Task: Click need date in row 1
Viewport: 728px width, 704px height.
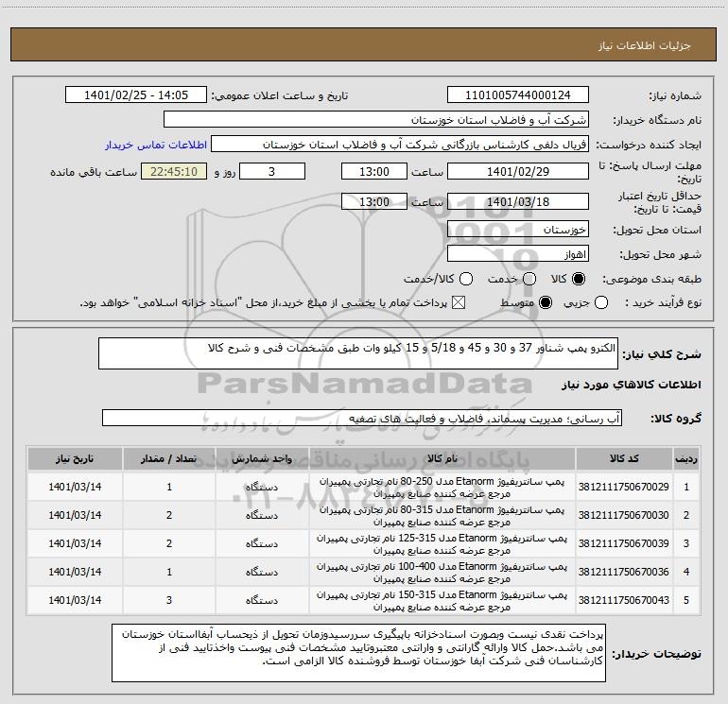Action: [x=75, y=487]
